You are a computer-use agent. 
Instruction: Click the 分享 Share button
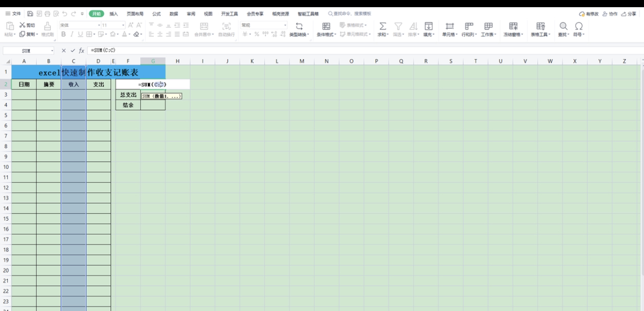tap(629, 14)
